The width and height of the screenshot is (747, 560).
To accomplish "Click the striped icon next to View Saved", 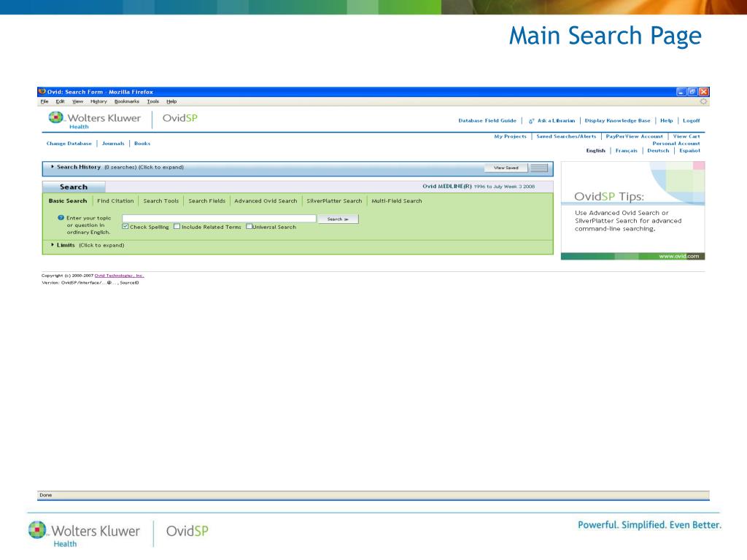I will (539, 168).
